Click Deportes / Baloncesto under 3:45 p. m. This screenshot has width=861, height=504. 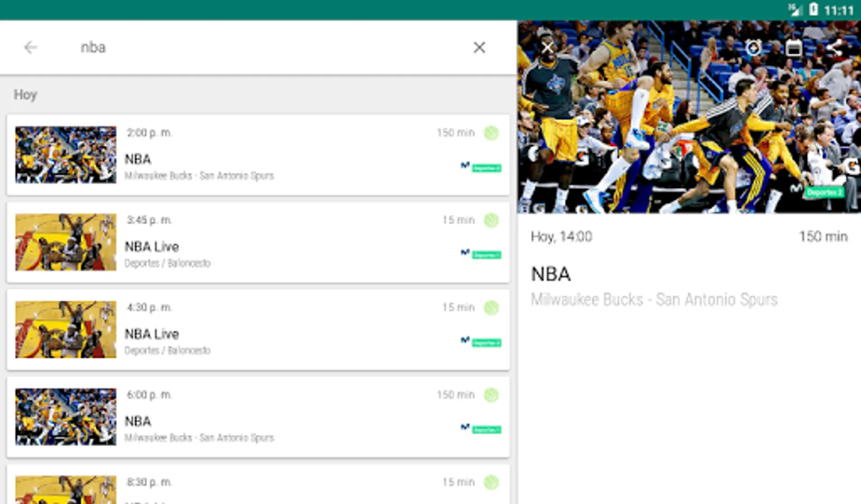tap(168, 263)
